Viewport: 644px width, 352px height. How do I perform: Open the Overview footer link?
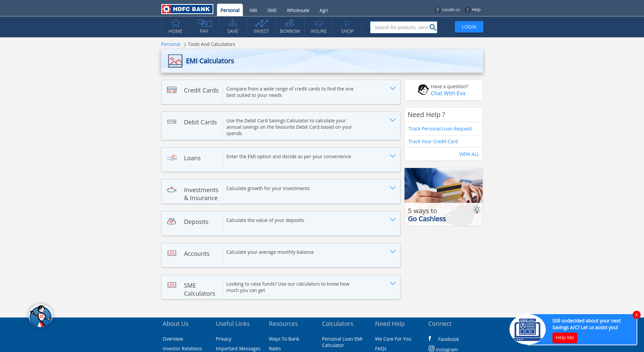pyautogui.click(x=173, y=339)
